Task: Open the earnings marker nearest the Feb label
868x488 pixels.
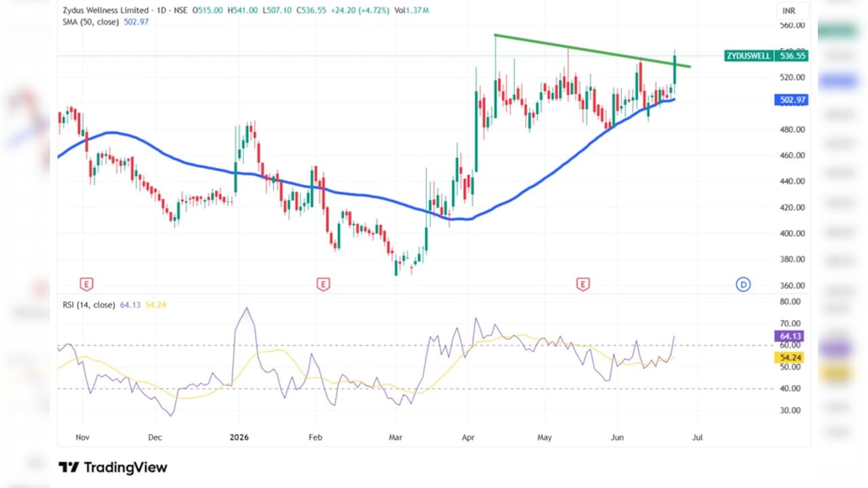Action: 323,284
